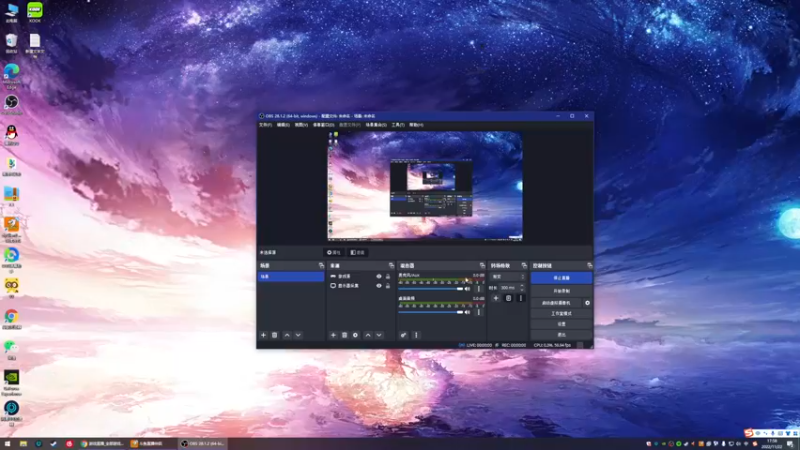Open the Tools menu

(398, 125)
